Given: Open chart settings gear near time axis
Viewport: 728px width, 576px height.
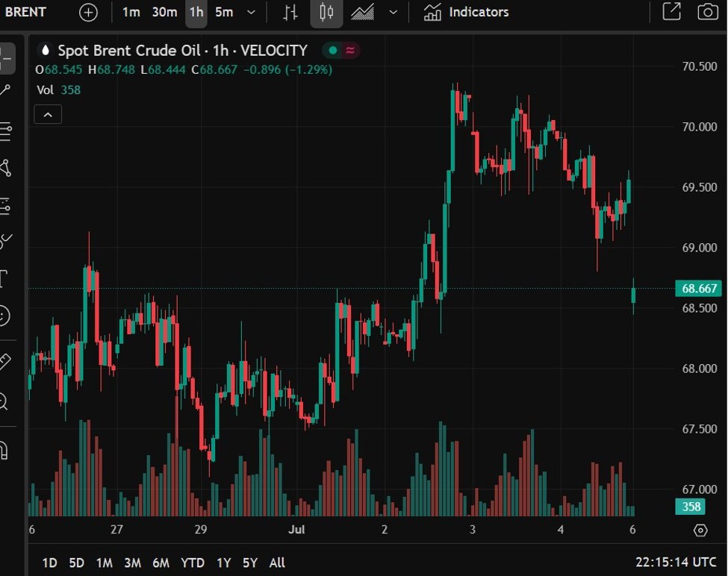Looking at the screenshot, I should pos(700,530).
